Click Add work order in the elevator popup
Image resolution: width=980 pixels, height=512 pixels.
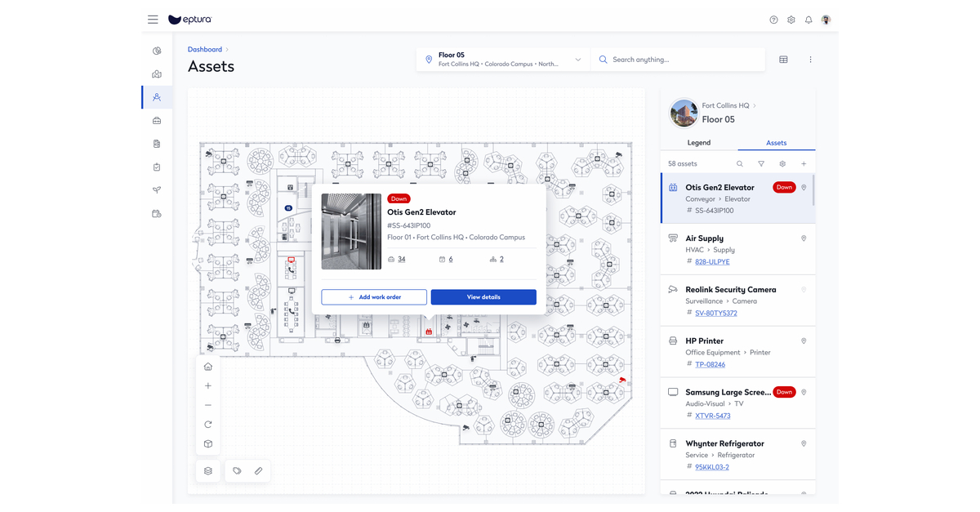coord(373,296)
